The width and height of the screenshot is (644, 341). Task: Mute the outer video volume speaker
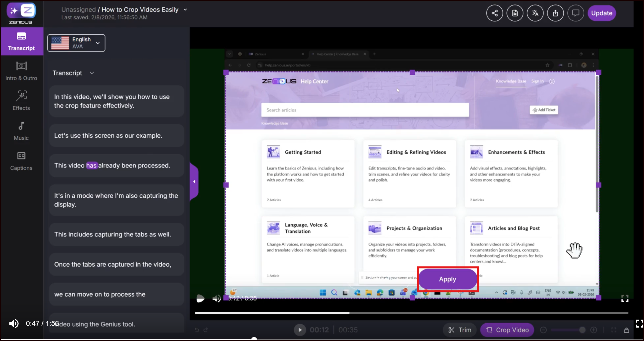point(13,323)
